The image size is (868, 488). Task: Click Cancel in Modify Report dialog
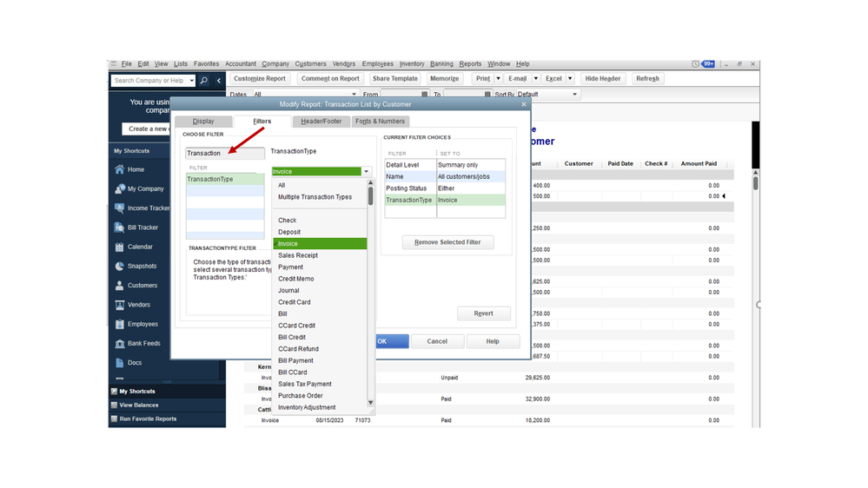437,341
